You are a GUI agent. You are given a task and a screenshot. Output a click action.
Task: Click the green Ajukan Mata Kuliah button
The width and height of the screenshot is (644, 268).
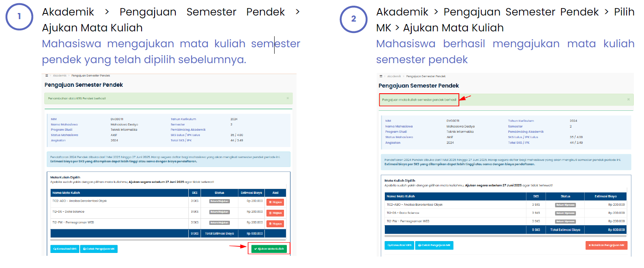click(269, 249)
